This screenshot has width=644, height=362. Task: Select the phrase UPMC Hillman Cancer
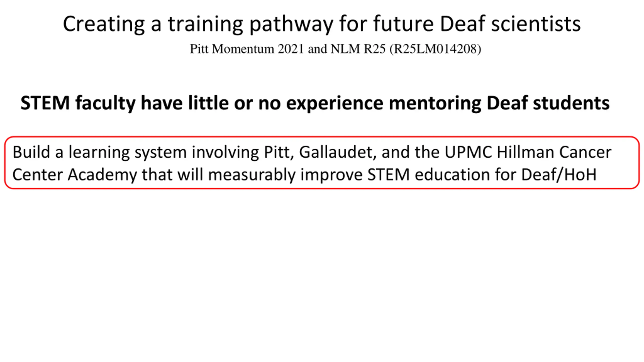[528, 152]
